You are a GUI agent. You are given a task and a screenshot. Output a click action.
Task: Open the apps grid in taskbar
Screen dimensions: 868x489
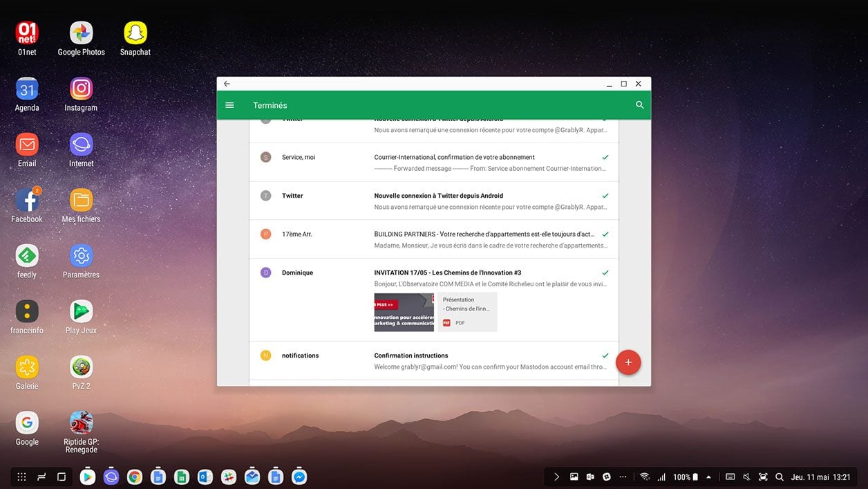coord(21,477)
